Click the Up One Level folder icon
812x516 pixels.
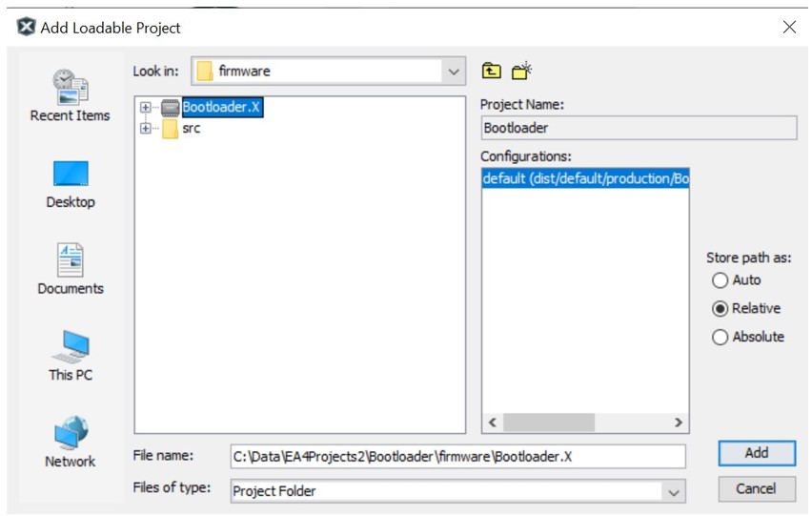tap(491, 71)
